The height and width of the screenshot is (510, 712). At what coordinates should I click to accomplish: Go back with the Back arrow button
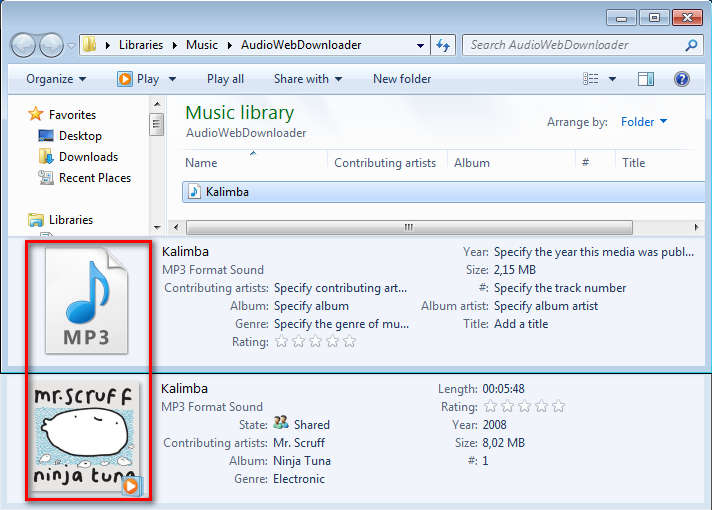tap(23, 45)
